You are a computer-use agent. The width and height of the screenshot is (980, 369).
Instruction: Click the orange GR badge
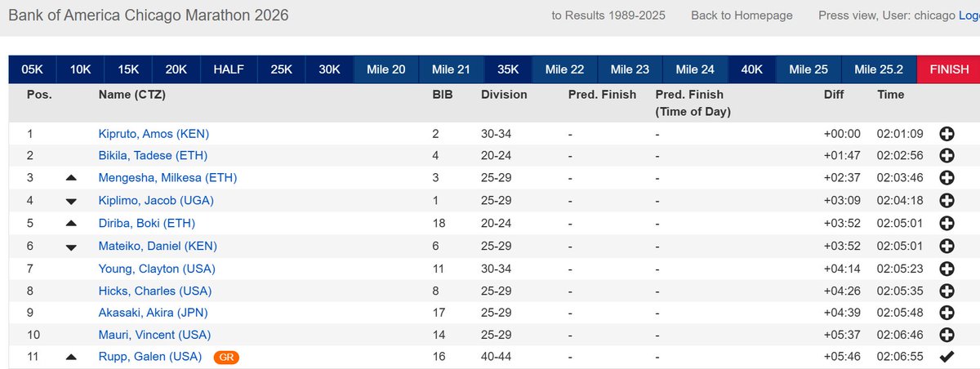(x=226, y=357)
